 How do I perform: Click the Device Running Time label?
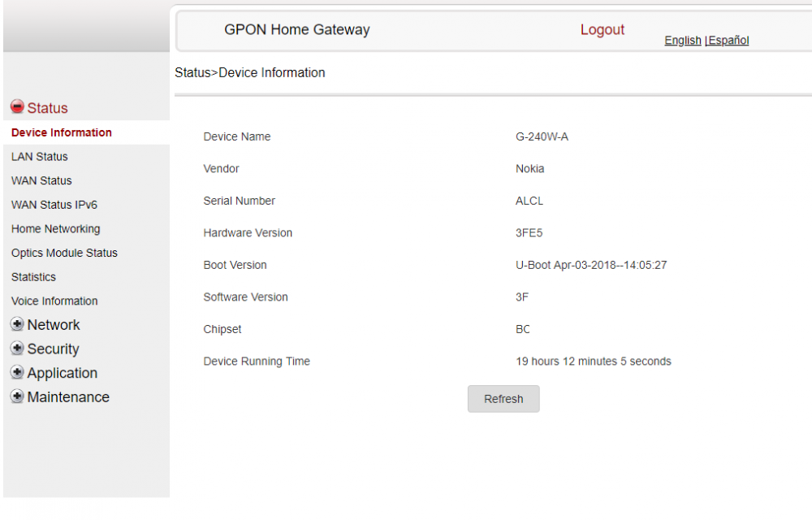click(x=257, y=362)
